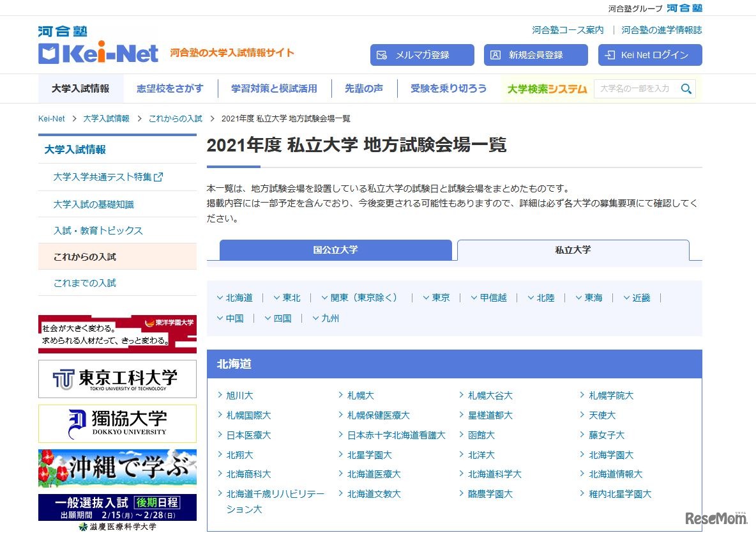This screenshot has height=533, width=756.
Task: Click the 獨協大学 advertisement banner
Action: point(117,423)
